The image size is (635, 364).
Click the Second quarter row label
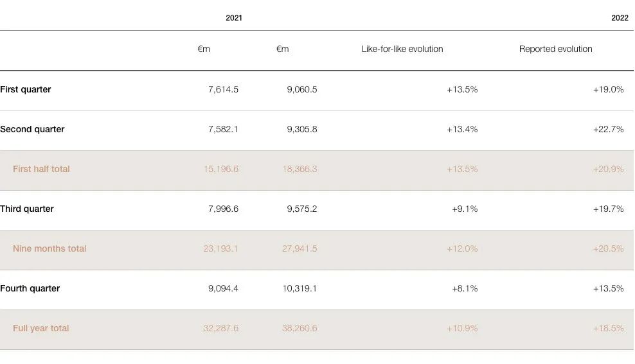(32, 129)
